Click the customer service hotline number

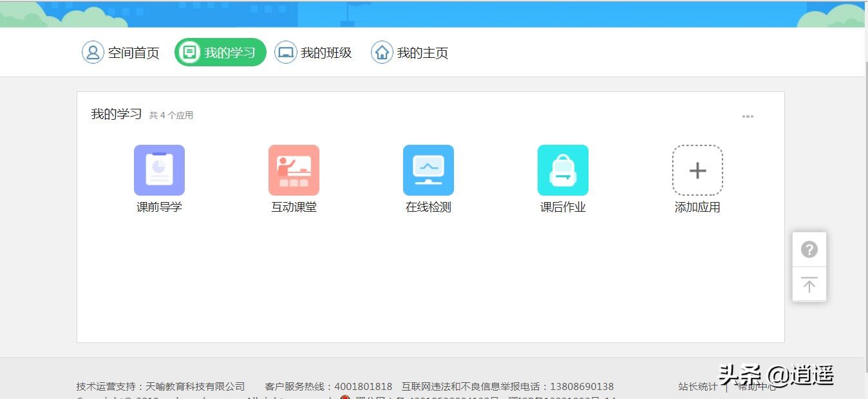(x=364, y=386)
